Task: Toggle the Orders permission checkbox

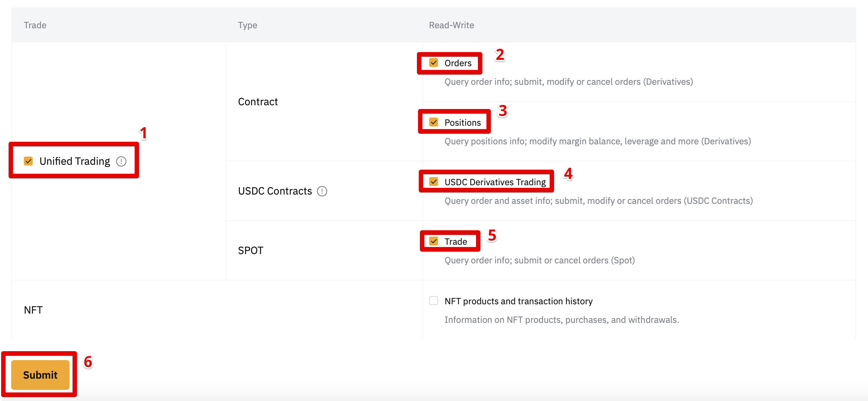Action: click(434, 63)
